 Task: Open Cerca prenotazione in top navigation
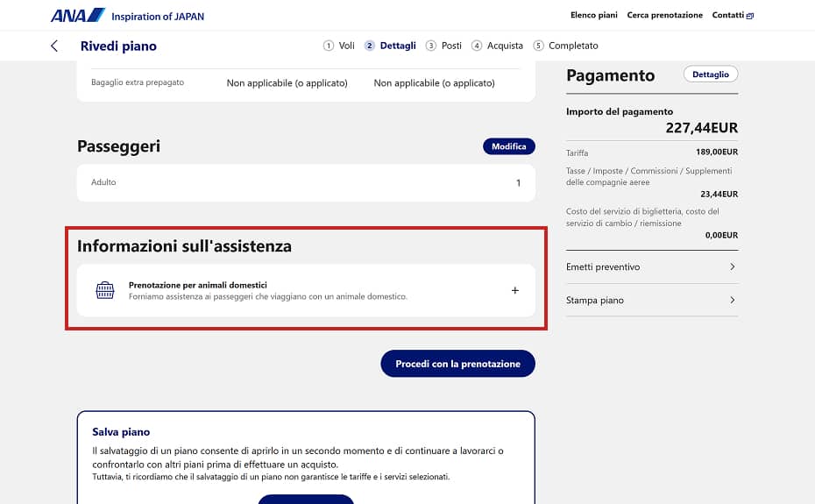coord(664,15)
